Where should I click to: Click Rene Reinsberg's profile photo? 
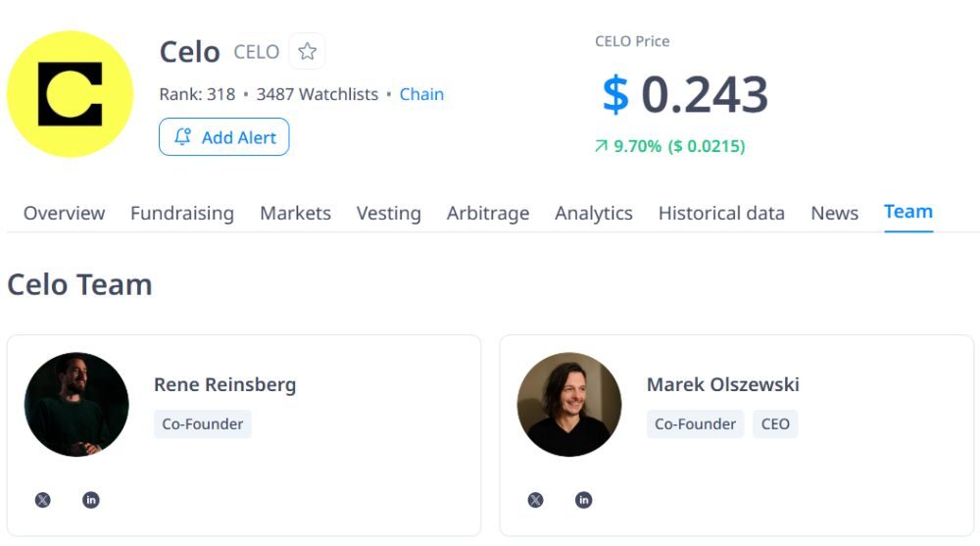pos(76,405)
